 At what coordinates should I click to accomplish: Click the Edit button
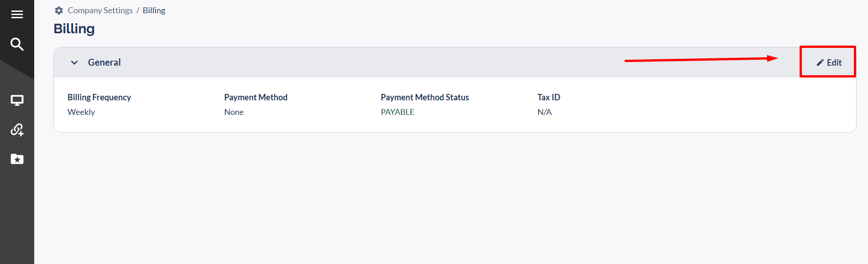pyautogui.click(x=827, y=62)
